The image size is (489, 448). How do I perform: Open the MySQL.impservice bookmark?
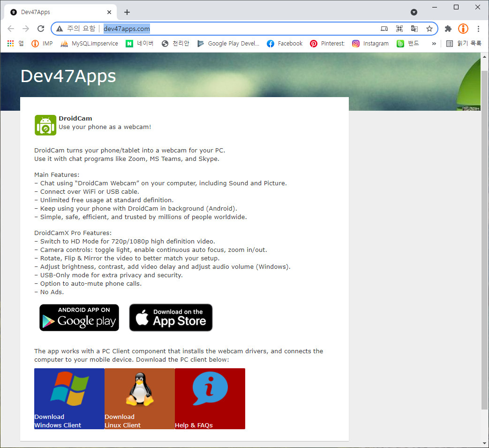pyautogui.click(x=90, y=43)
